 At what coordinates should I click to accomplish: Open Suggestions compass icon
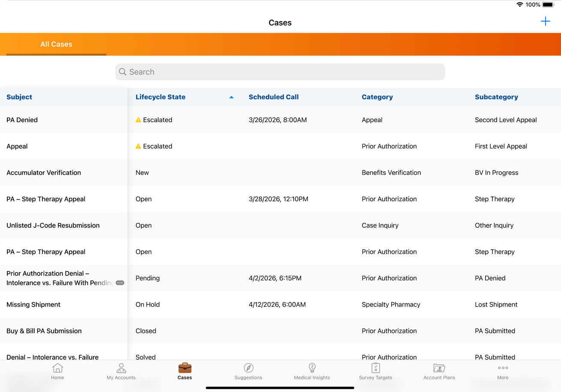[249, 368]
